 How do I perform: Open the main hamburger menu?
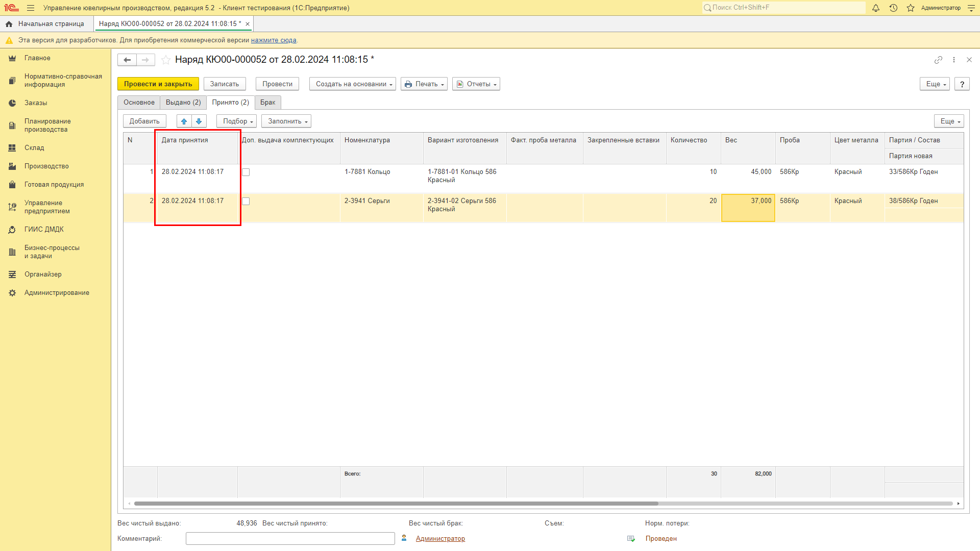[31, 8]
